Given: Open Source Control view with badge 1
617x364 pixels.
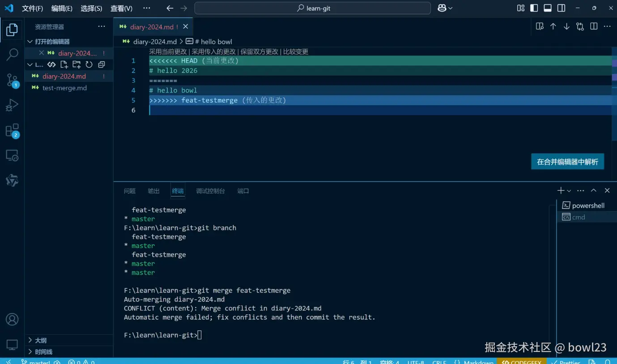Looking at the screenshot, I should click(x=12, y=80).
